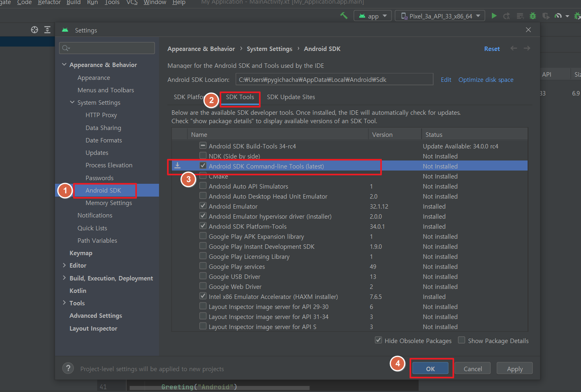The image size is (581, 392).
Task: Uncheck the Android Emulator checkbox
Action: click(203, 205)
